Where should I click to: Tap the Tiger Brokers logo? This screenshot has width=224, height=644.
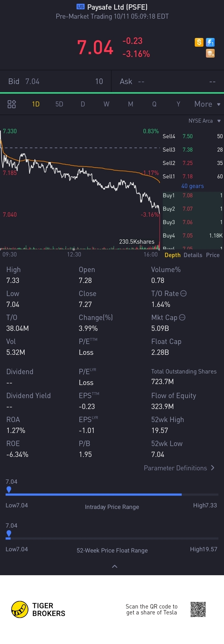[x=20, y=609]
